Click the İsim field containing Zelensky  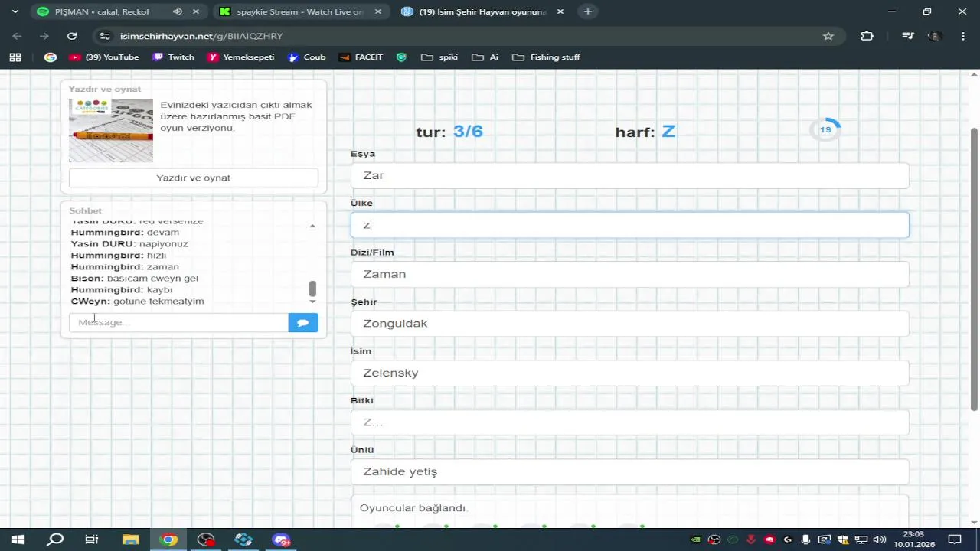(x=630, y=373)
